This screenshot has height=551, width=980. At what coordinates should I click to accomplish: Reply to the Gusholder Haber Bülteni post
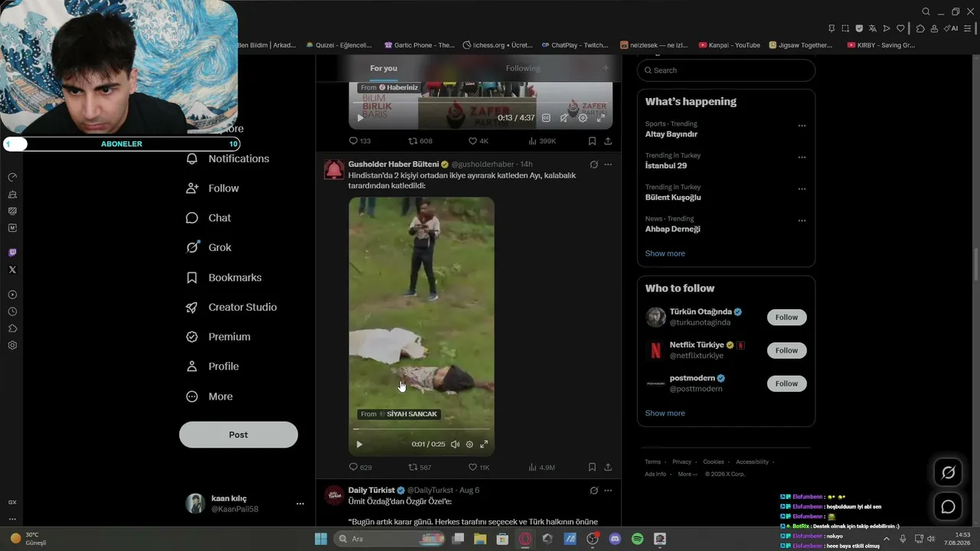360,467
